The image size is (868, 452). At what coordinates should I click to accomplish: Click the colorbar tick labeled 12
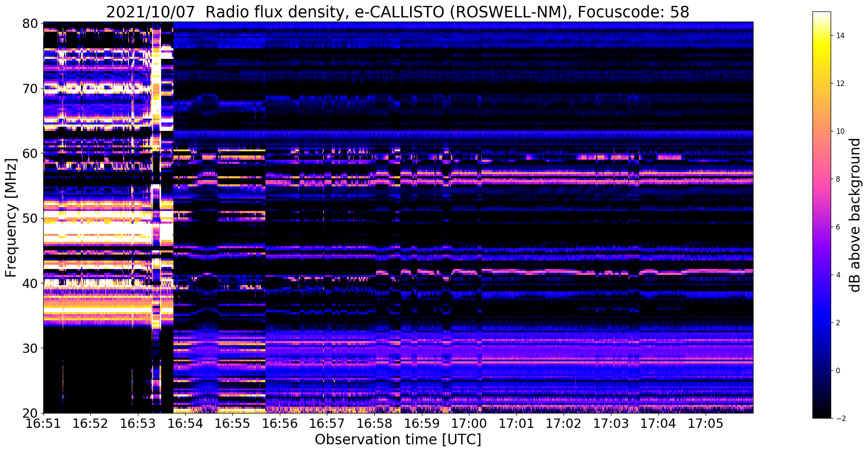point(840,83)
